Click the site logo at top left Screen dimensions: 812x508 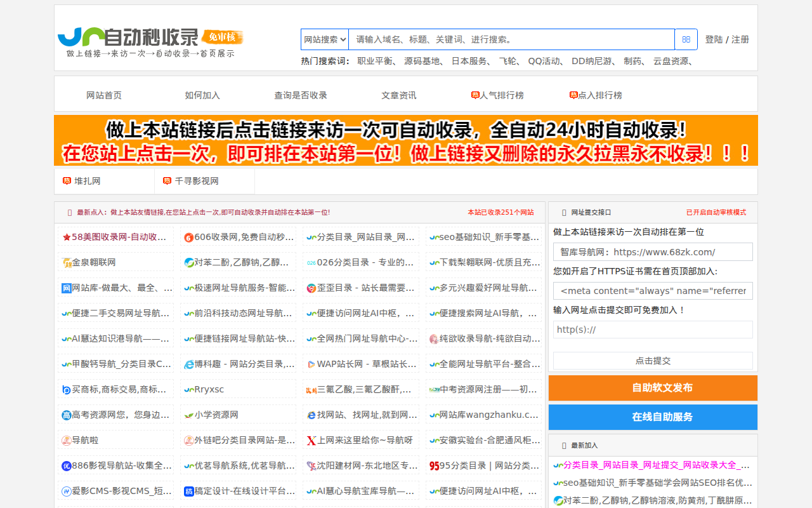tap(150, 42)
